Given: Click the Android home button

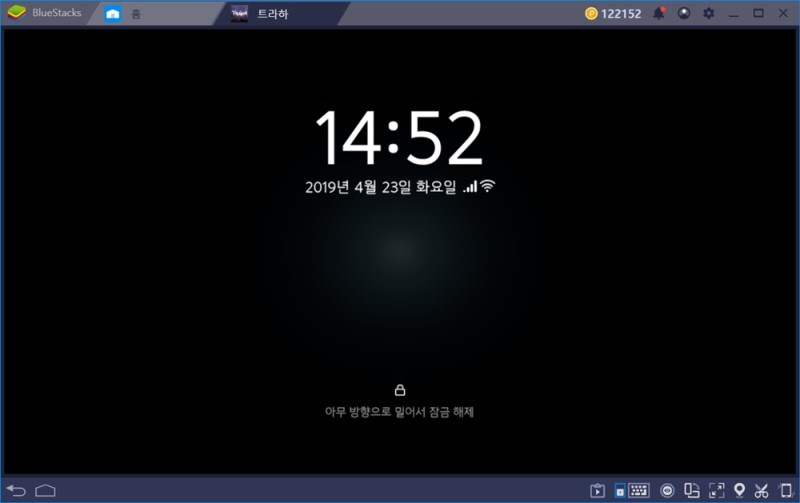Looking at the screenshot, I should [45, 490].
